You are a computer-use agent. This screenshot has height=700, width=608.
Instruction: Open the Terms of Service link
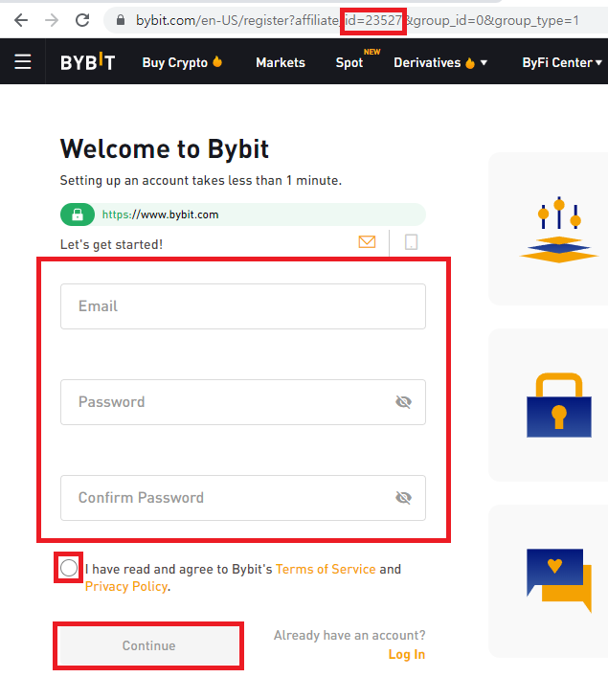[x=326, y=569]
